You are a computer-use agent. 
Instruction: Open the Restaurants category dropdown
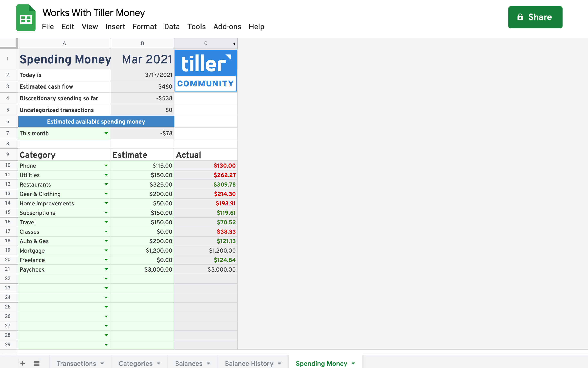coord(106,184)
